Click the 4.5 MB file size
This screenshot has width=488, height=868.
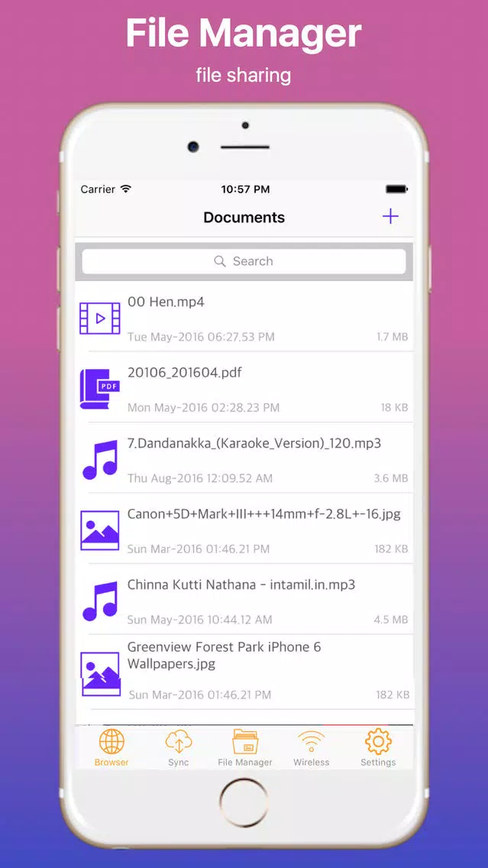coord(391,620)
